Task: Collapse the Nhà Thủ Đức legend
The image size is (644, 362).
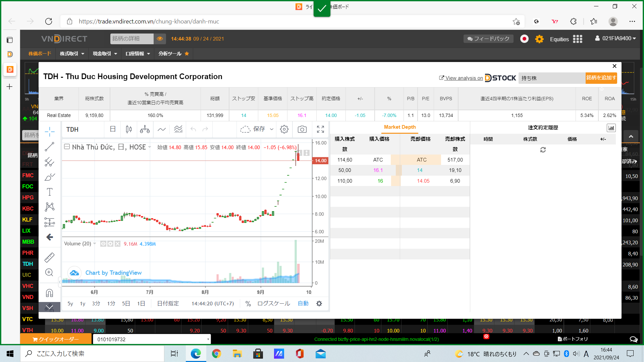Action: point(67,147)
